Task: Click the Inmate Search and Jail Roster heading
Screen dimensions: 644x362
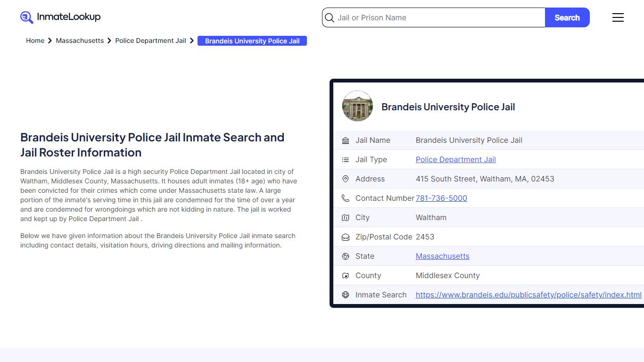Action: [152, 145]
